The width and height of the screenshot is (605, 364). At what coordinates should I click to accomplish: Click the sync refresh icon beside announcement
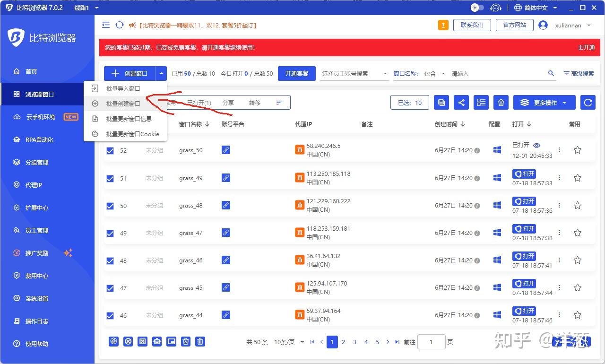coord(120,25)
